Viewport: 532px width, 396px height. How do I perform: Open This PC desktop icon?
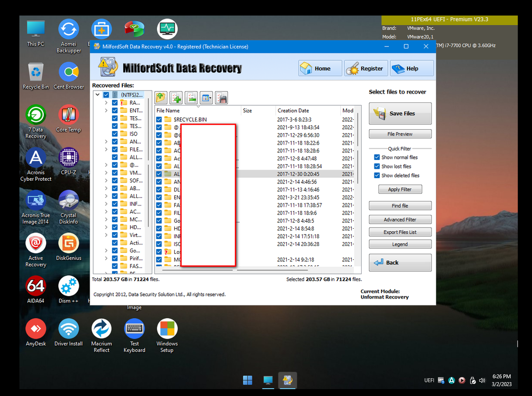tap(36, 34)
